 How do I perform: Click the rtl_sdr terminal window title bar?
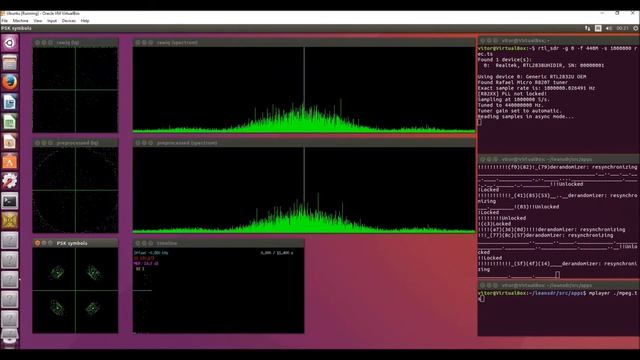tap(559, 40)
